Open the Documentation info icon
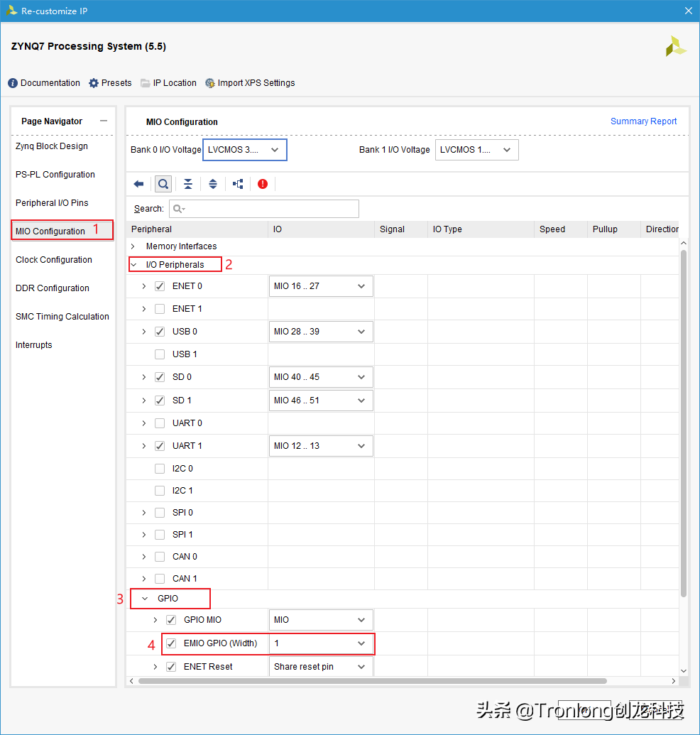 11,83
